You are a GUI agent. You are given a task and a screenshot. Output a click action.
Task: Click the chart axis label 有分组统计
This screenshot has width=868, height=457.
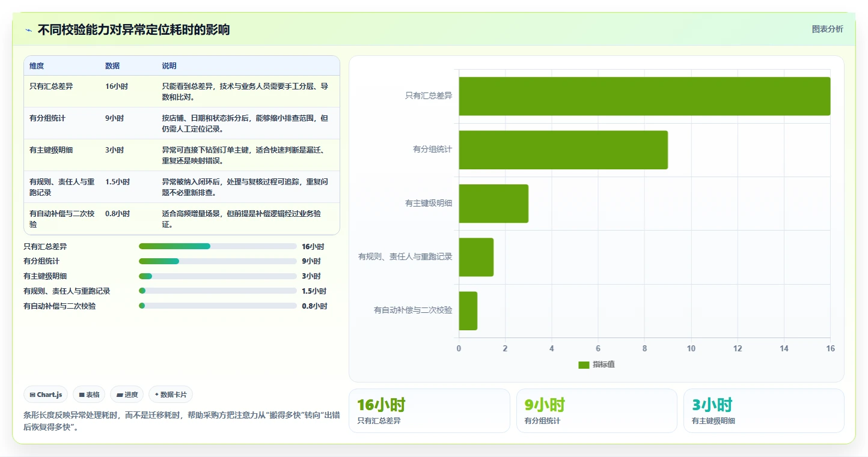point(432,150)
